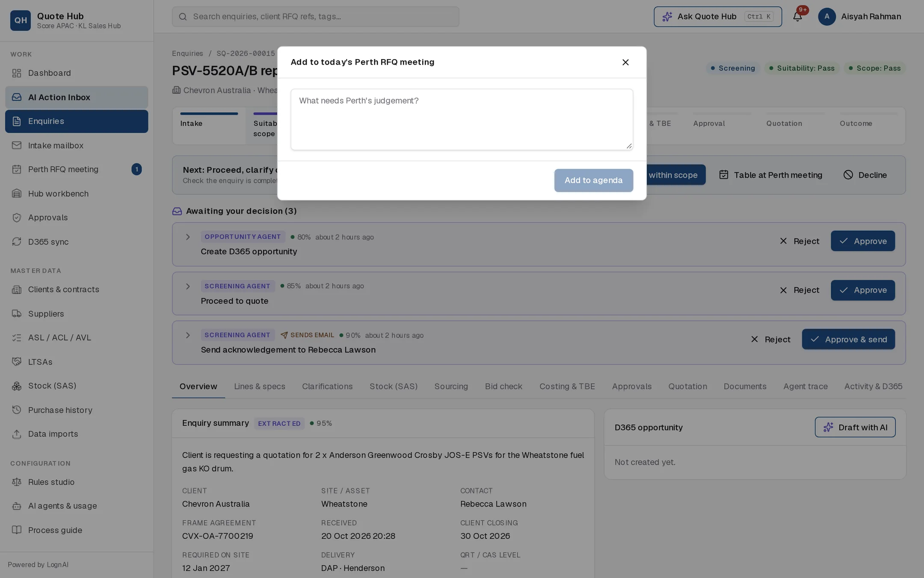Image resolution: width=924 pixels, height=578 pixels.
Task: Click Draft with AI button
Action: tap(855, 427)
